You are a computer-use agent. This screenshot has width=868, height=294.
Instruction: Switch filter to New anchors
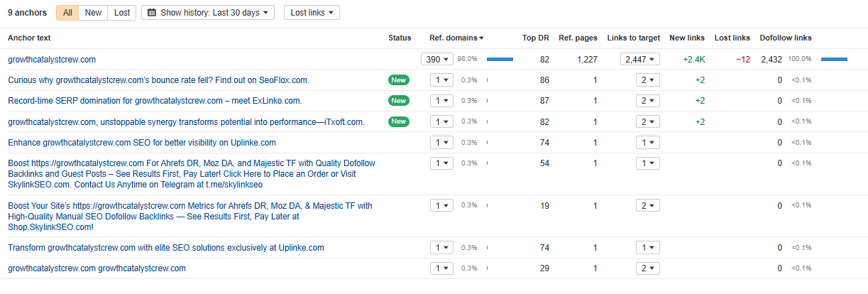tap(93, 13)
